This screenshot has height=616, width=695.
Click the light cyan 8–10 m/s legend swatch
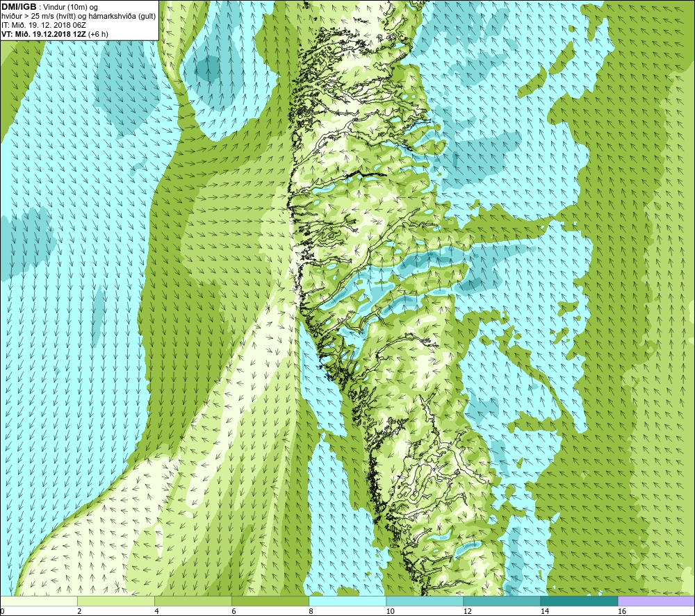(x=347, y=601)
